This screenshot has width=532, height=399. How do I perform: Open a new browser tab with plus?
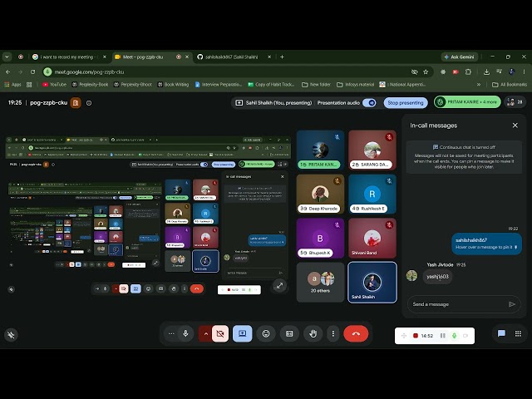point(282,57)
